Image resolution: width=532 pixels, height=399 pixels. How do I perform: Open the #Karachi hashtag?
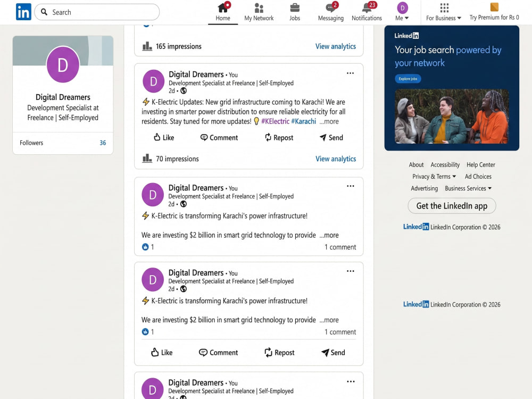[303, 121]
